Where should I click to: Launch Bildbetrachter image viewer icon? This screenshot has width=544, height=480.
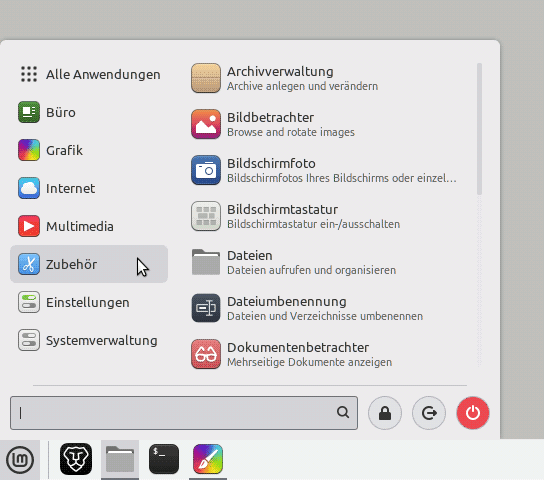point(206,124)
